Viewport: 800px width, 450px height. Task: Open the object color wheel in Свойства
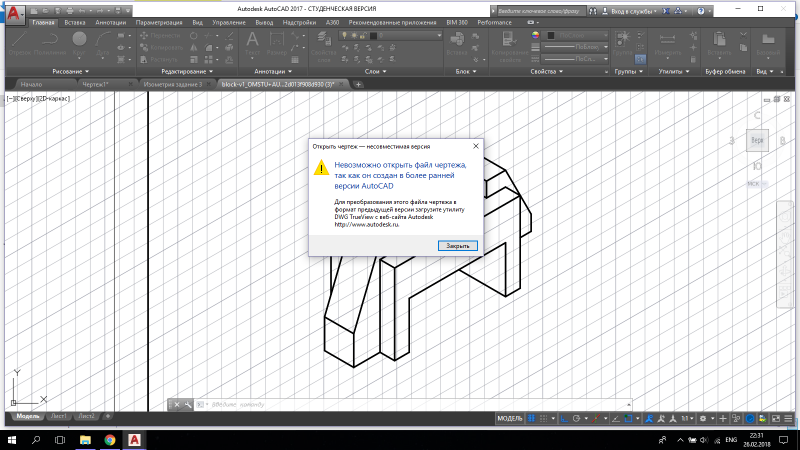coord(535,35)
